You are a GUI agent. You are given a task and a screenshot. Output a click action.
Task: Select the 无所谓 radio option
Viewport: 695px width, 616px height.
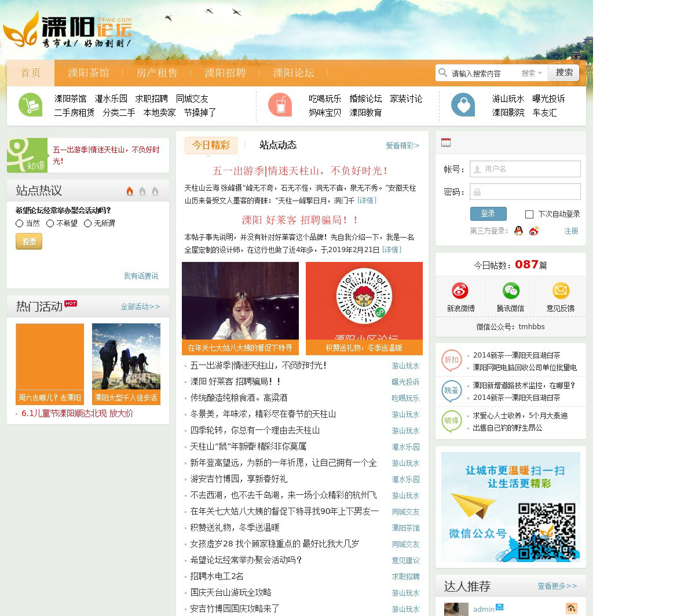(x=87, y=223)
